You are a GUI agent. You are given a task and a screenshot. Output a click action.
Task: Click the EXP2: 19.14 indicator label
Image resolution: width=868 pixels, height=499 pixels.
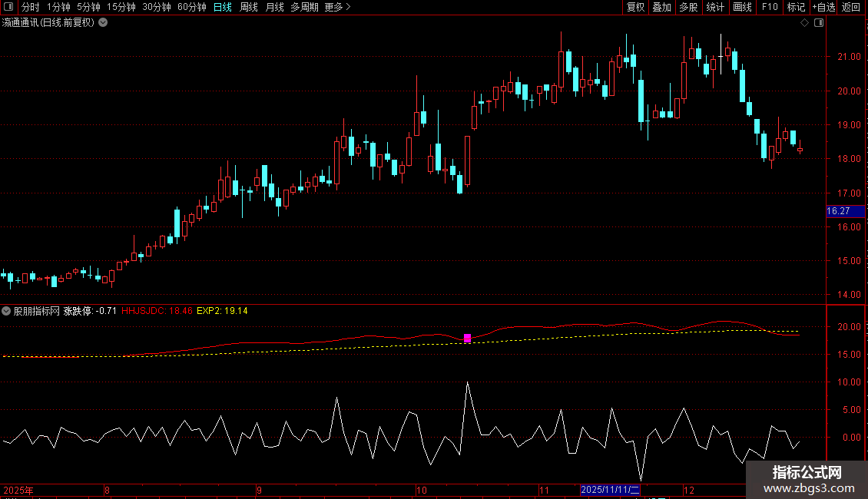(222, 311)
